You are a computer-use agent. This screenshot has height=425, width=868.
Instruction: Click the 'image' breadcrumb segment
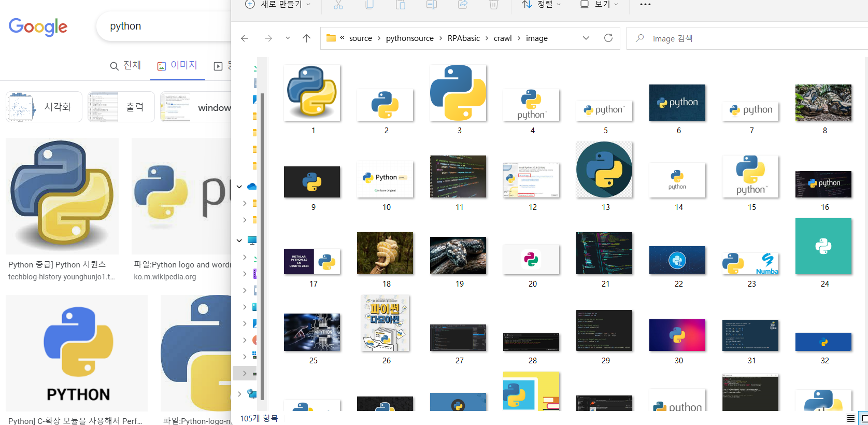tap(537, 38)
